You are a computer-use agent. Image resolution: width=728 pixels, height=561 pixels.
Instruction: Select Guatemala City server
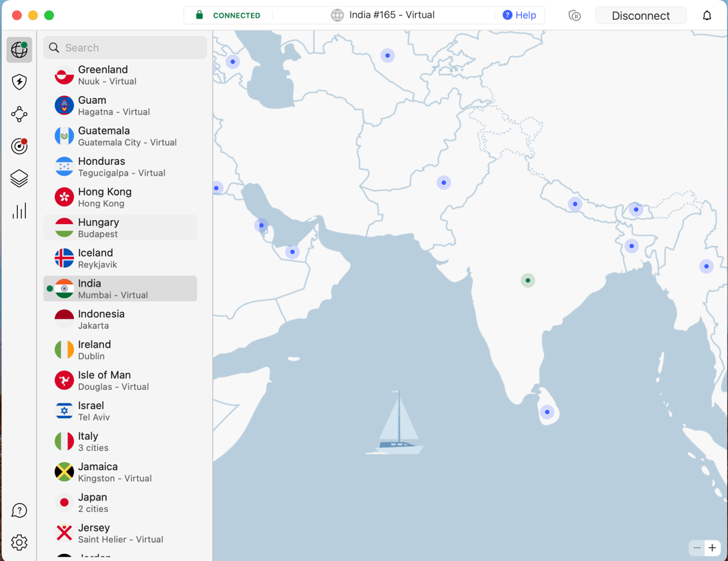tap(120, 136)
